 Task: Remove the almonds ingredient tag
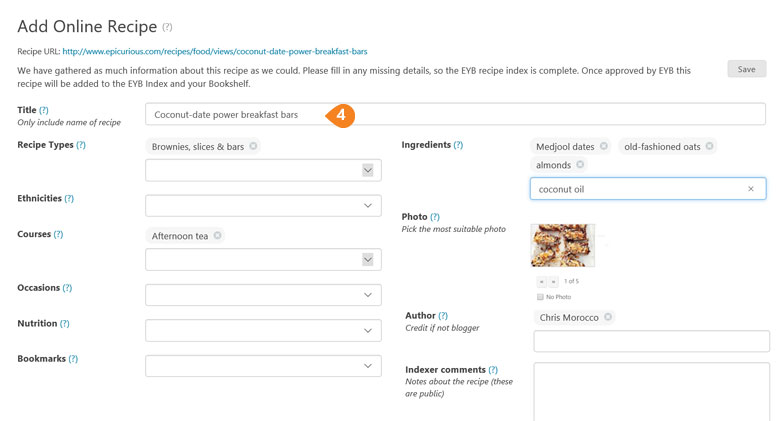tap(580, 164)
